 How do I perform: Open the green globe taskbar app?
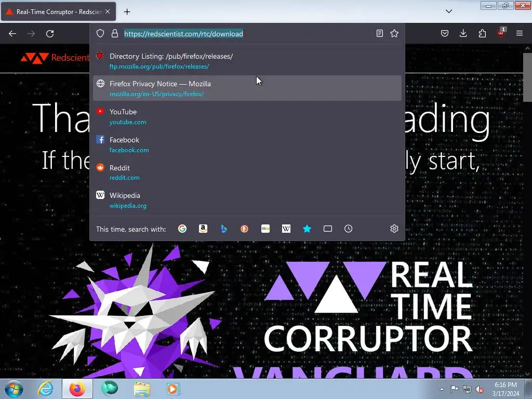pyautogui.click(x=110, y=389)
